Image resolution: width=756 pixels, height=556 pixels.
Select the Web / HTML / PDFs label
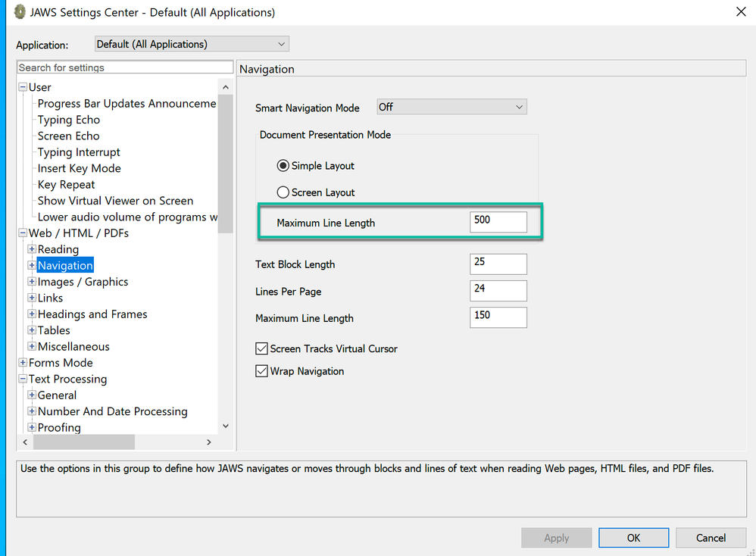[x=79, y=233]
